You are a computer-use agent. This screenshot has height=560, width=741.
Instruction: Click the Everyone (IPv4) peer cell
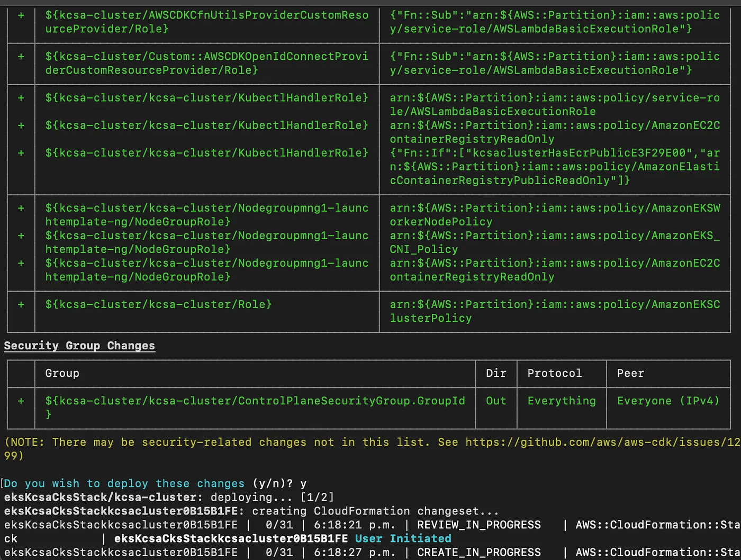(x=668, y=401)
